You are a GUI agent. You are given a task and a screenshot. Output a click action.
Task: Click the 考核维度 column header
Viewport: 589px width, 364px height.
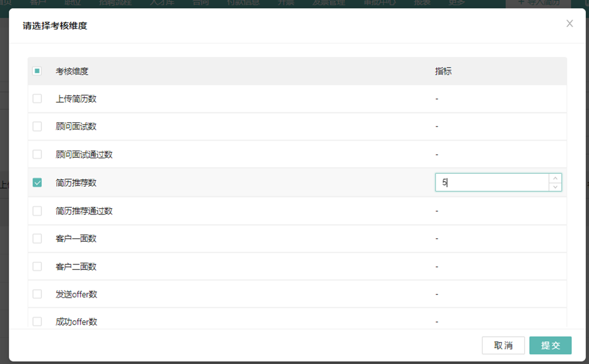click(x=72, y=71)
